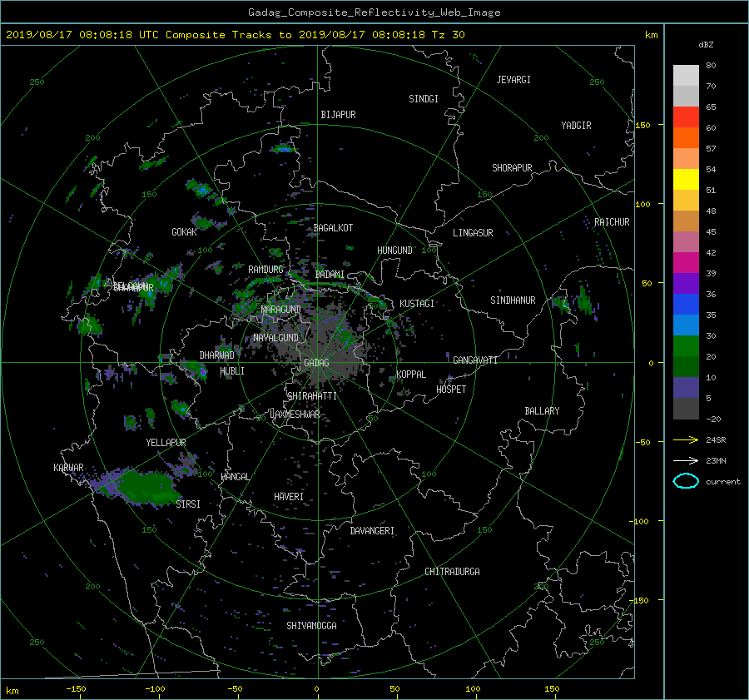Image resolution: width=749 pixels, height=700 pixels.
Task: Pick the bright green 20-30 dBZ swatch
Action: coord(686,345)
